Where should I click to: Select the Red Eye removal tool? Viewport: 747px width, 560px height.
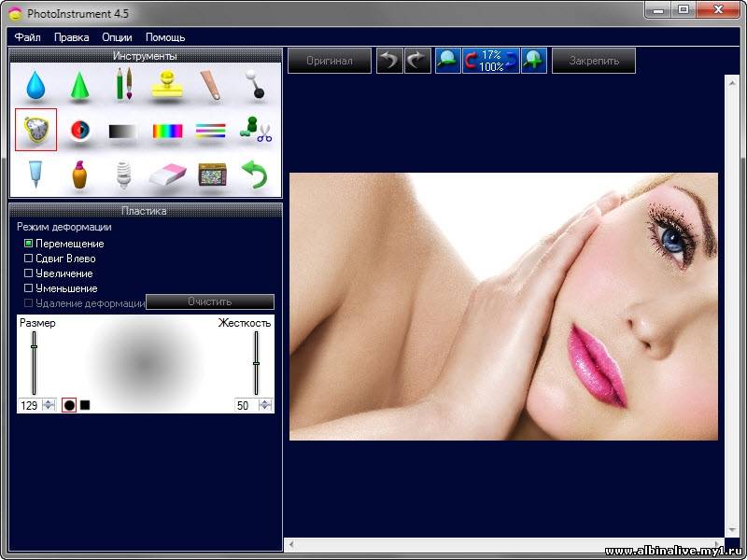(79, 130)
